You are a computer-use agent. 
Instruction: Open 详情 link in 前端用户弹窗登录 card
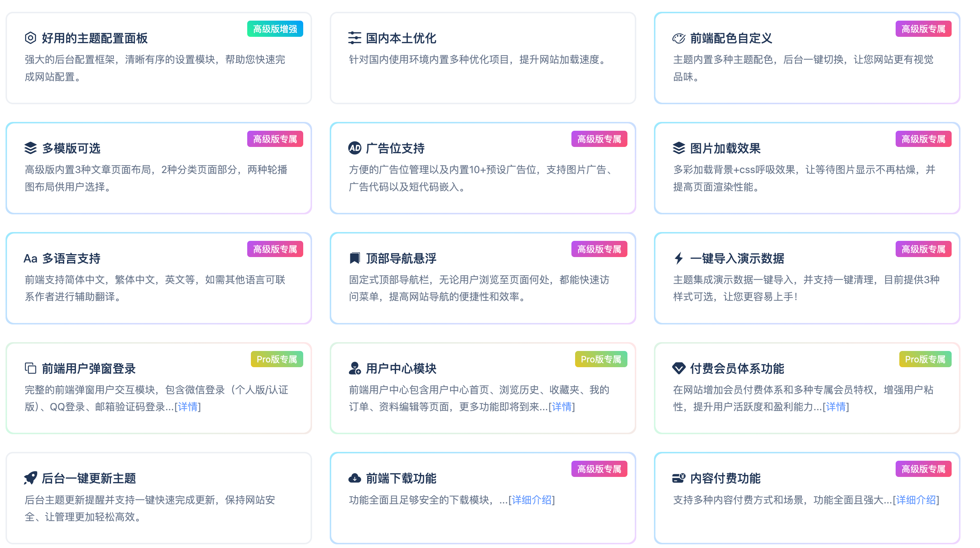(x=188, y=407)
